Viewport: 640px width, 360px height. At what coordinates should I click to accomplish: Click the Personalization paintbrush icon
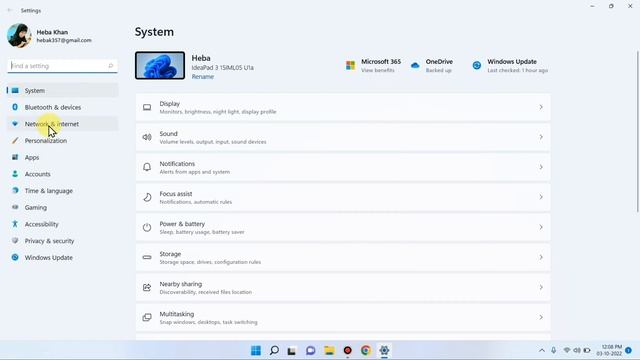click(x=15, y=140)
